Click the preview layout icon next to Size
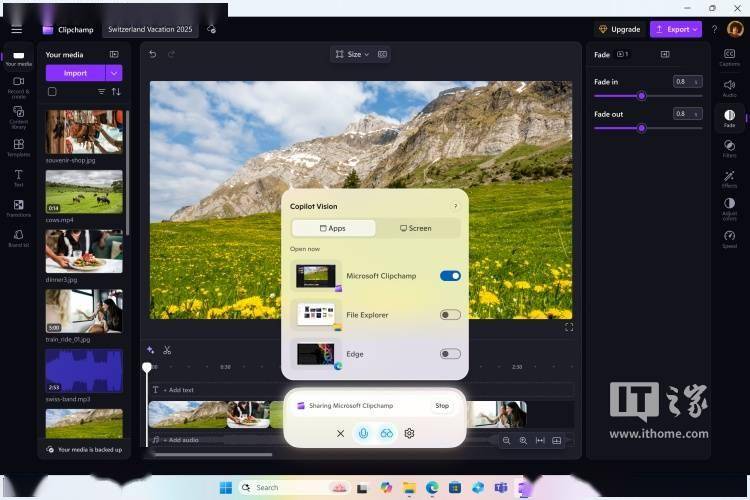 click(382, 55)
